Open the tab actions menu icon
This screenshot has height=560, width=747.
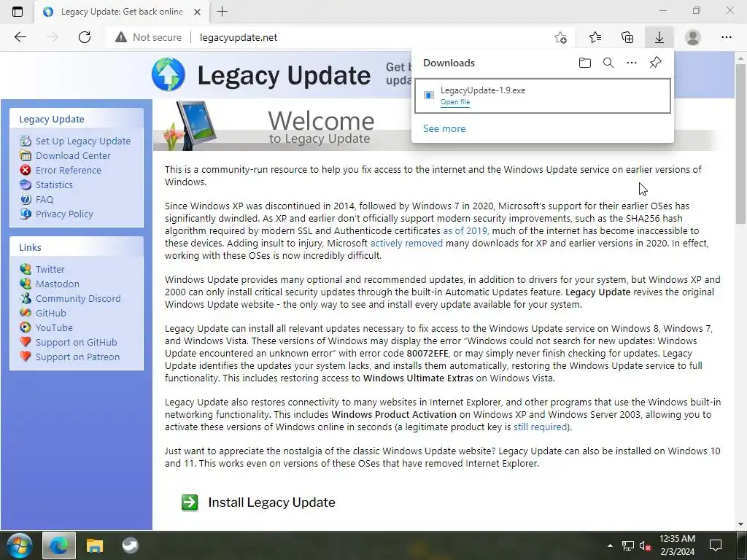(18, 12)
